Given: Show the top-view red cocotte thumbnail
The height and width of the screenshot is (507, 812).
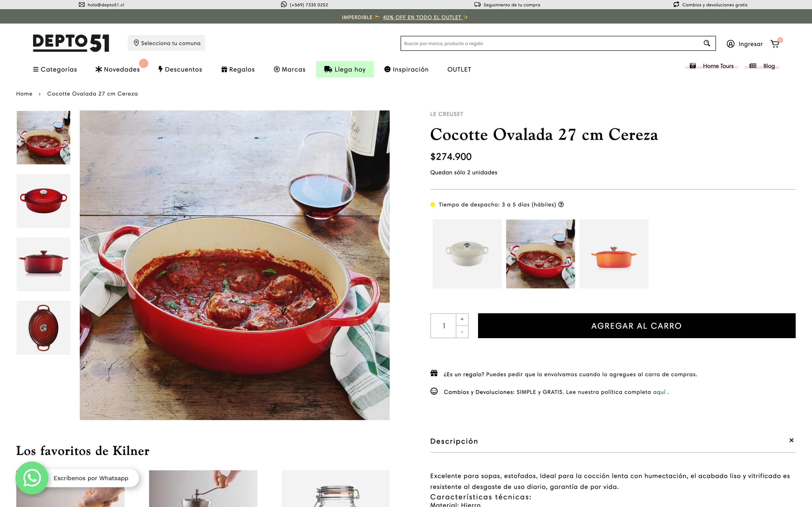Looking at the screenshot, I should point(44,328).
